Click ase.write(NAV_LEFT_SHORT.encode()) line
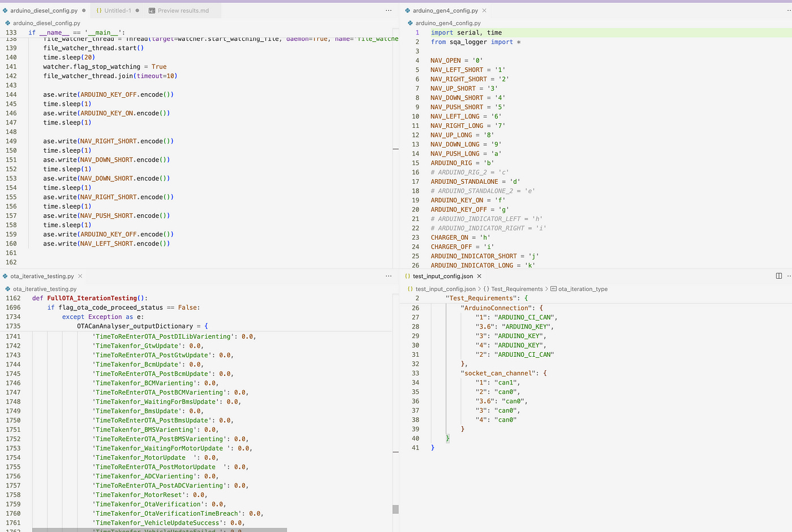792x532 pixels. coord(106,244)
